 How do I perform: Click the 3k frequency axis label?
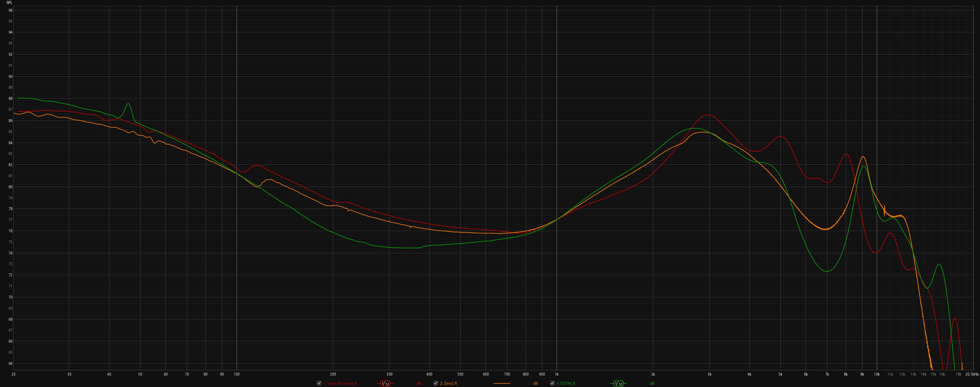click(709, 375)
